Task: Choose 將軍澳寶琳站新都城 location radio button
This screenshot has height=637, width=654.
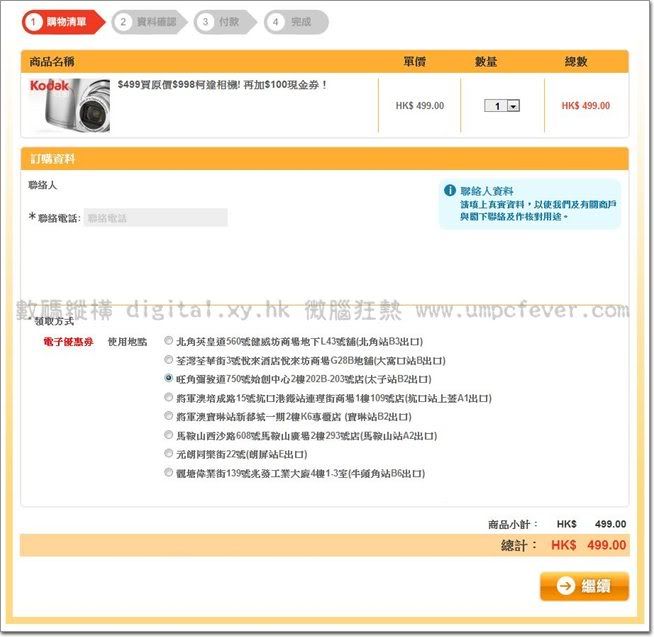Action: coord(168,416)
